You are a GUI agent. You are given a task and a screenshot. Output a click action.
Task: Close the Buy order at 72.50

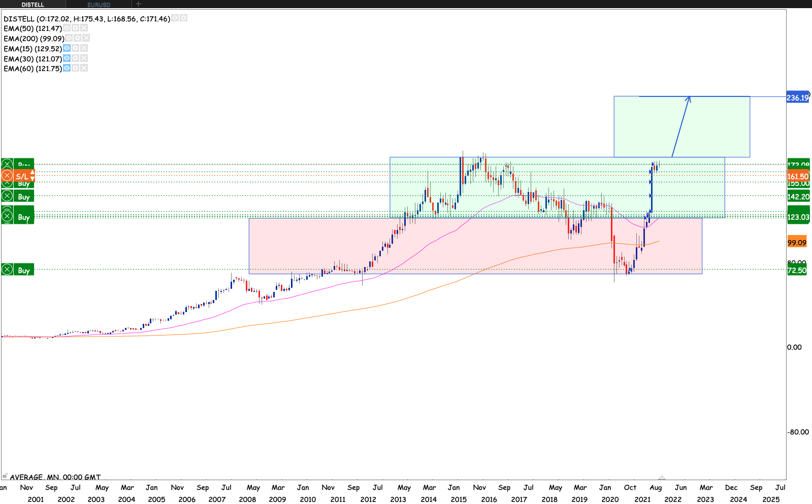pyautogui.click(x=7, y=270)
